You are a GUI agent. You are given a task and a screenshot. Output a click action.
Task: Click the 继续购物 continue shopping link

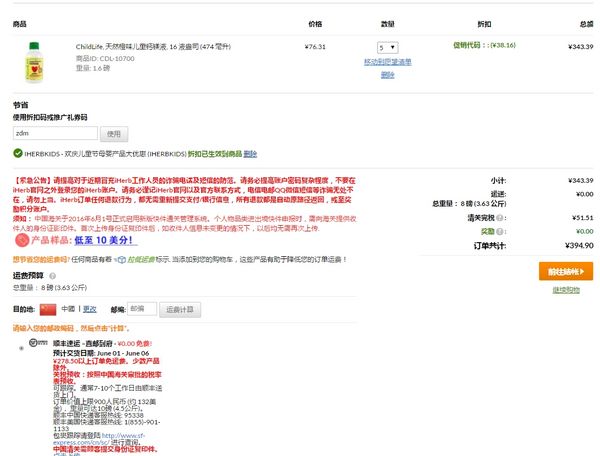point(566,290)
